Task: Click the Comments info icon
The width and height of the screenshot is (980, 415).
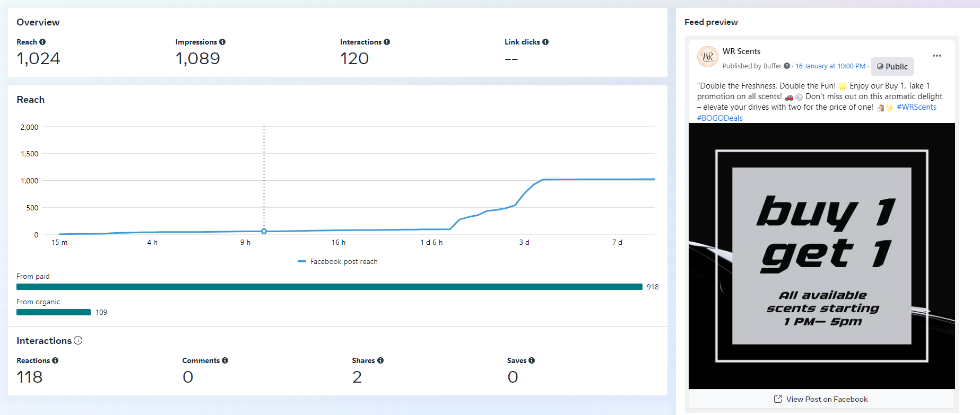Action: tap(225, 360)
